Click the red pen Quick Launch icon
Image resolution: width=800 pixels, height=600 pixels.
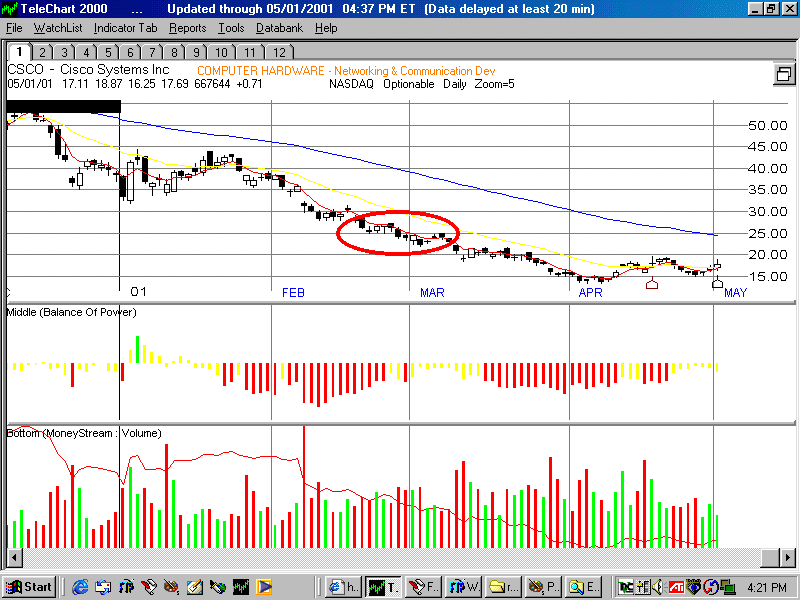tap(149, 587)
